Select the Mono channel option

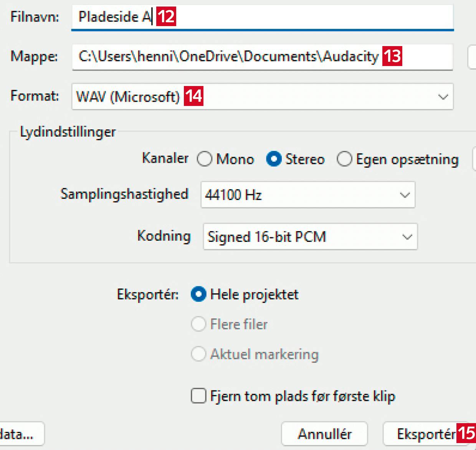pyautogui.click(x=205, y=159)
